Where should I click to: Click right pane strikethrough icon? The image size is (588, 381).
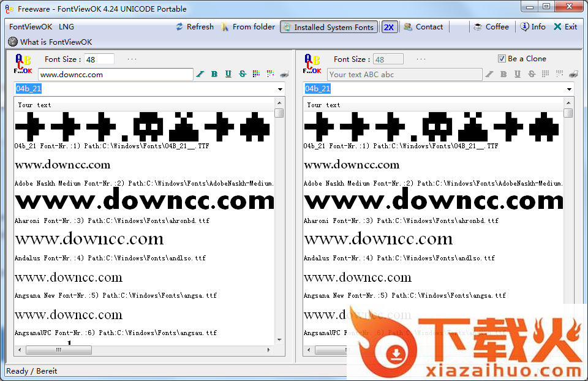[532, 74]
